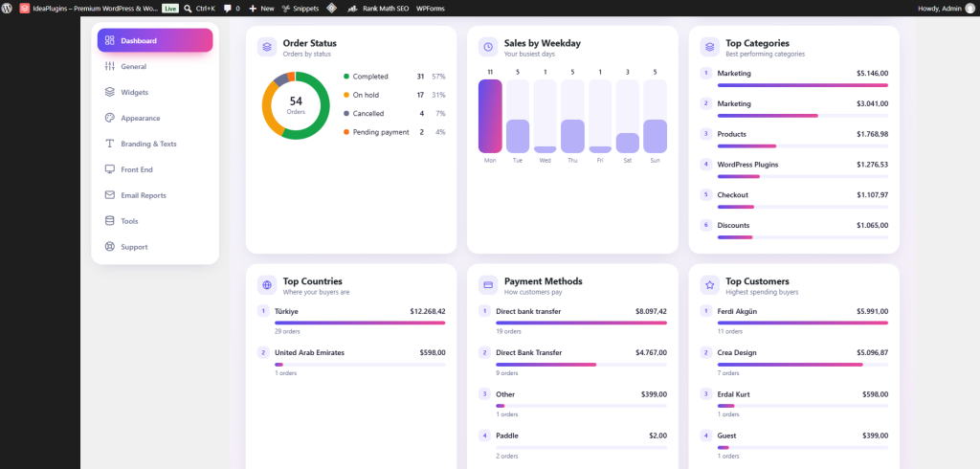The image size is (980, 469).
Task: Open the Appearance section
Action: tap(155, 118)
